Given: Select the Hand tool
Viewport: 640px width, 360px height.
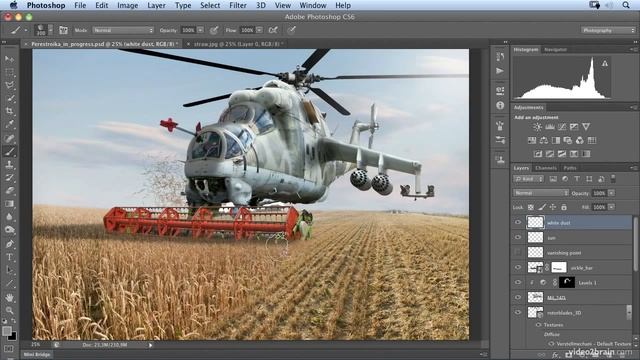Looking at the screenshot, I should [x=9, y=298].
